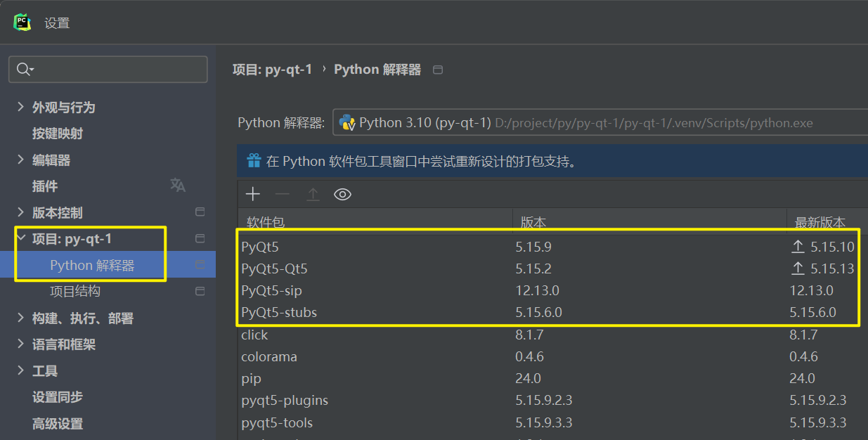Open 按键映射 settings page

coord(58,134)
